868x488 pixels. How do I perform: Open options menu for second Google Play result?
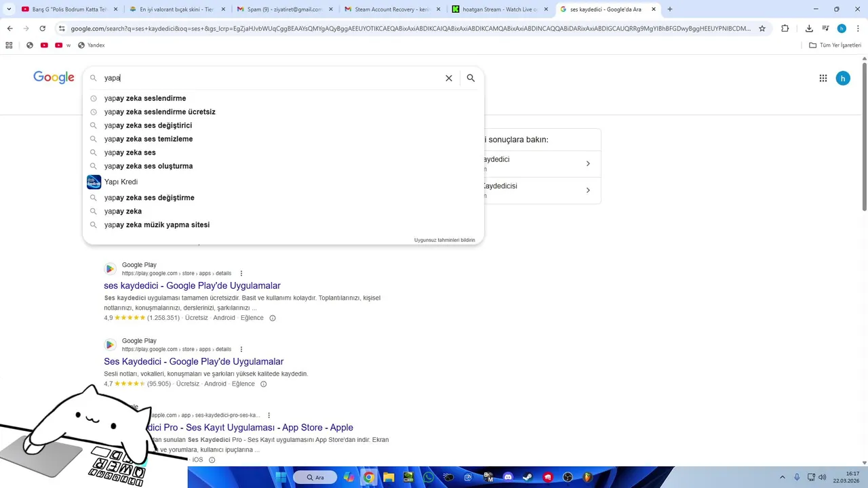coord(241,350)
